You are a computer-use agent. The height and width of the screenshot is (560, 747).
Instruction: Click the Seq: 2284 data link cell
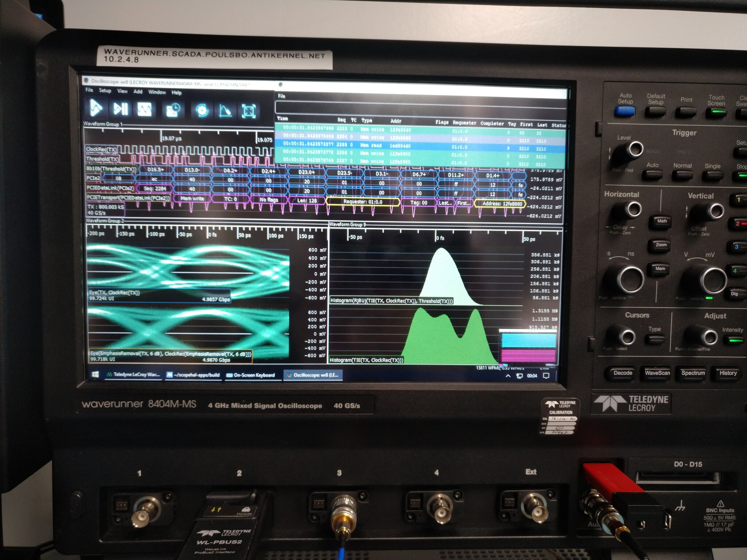point(155,188)
